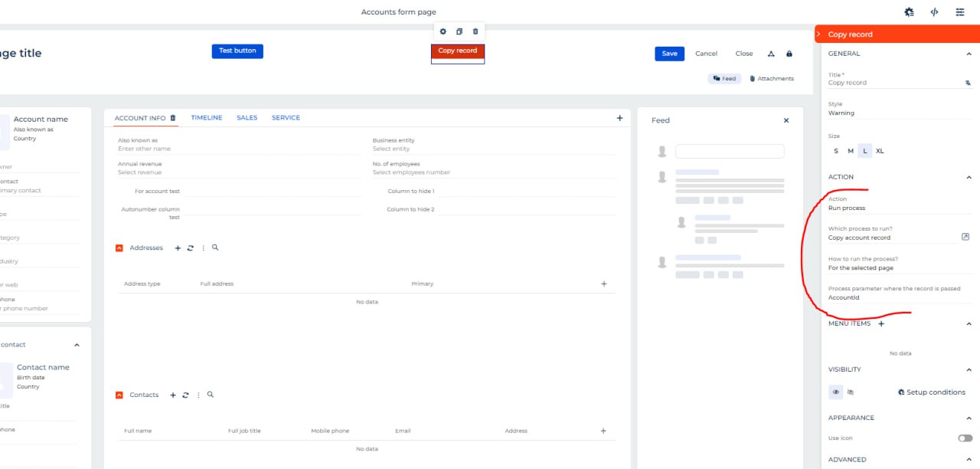
Task: Select size XL
Action: 880,151
